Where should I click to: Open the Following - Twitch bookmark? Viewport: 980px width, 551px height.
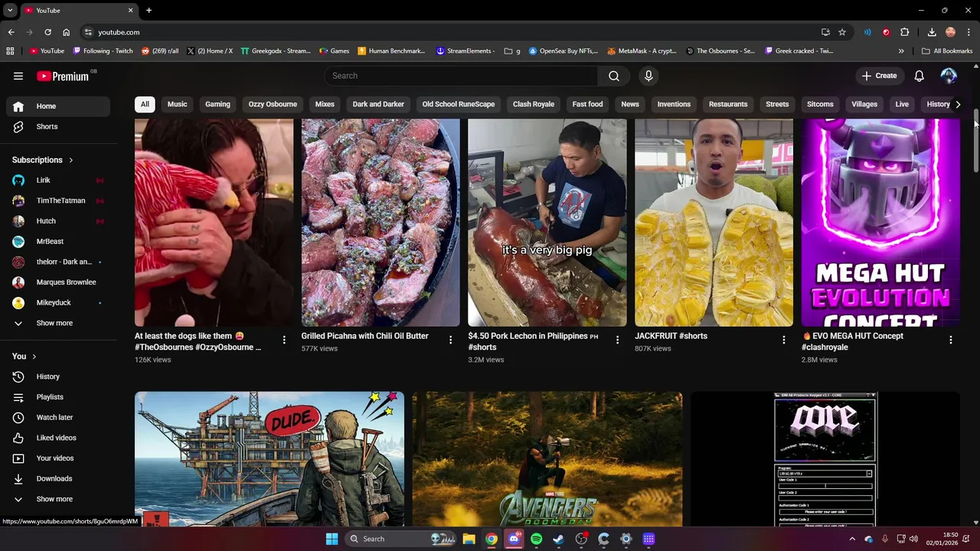click(103, 51)
